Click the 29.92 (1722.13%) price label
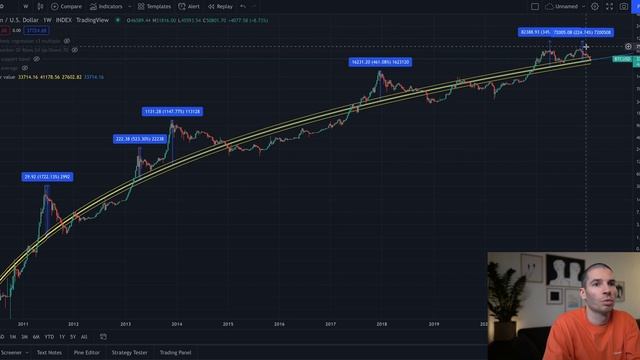Viewport: 640px width, 360px height. pos(47,177)
